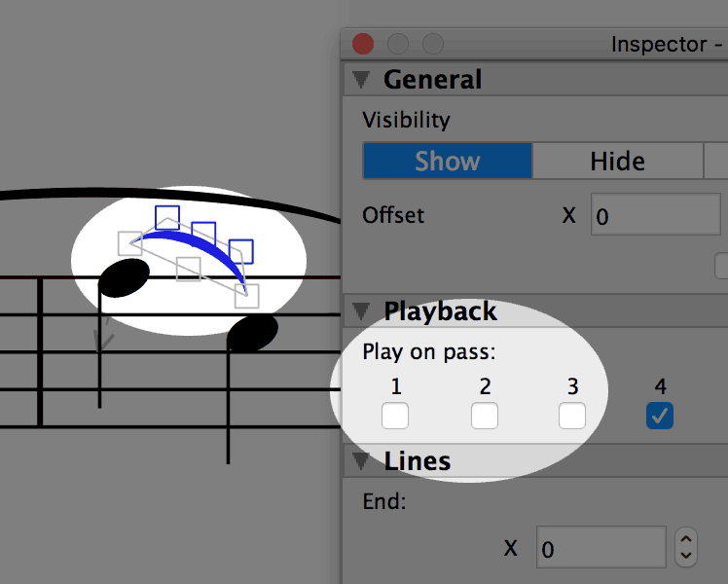The width and height of the screenshot is (728, 584).
Task: Collapse the Playback section triangle
Action: (361, 311)
